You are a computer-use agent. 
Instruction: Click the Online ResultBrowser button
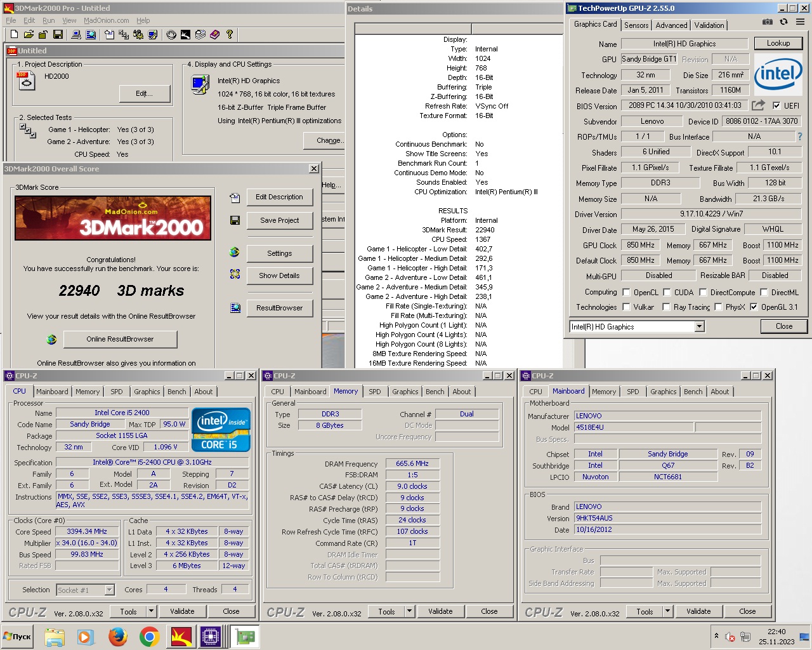tap(120, 339)
